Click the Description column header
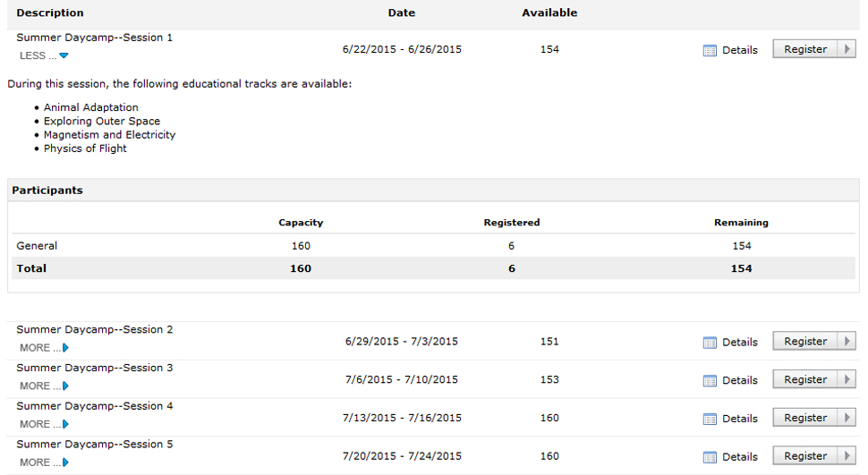Viewport: 868px width, 475px height. 50,13
